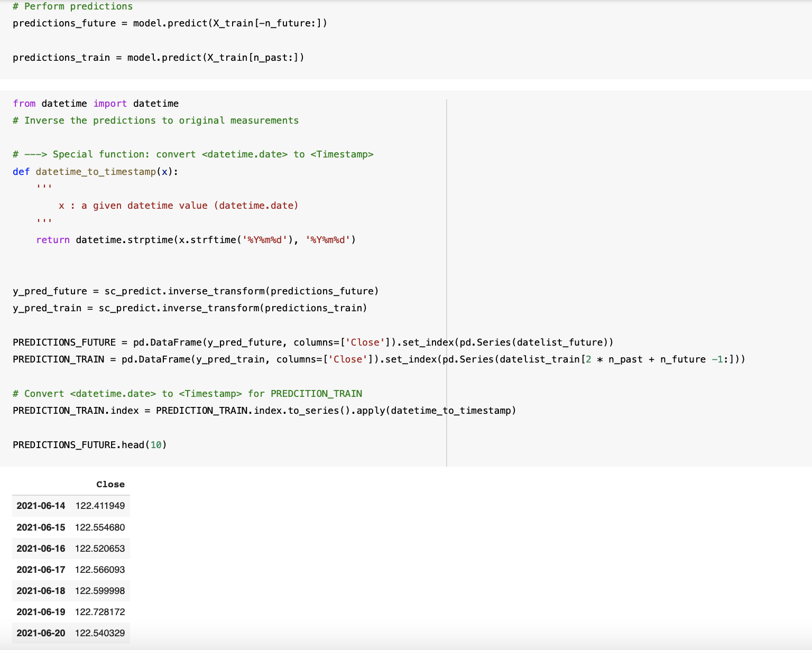Click the first code cell with predictions_future
The height and width of the screenshot is (650, 812).
pyautogui.click(x=170, y=23)
